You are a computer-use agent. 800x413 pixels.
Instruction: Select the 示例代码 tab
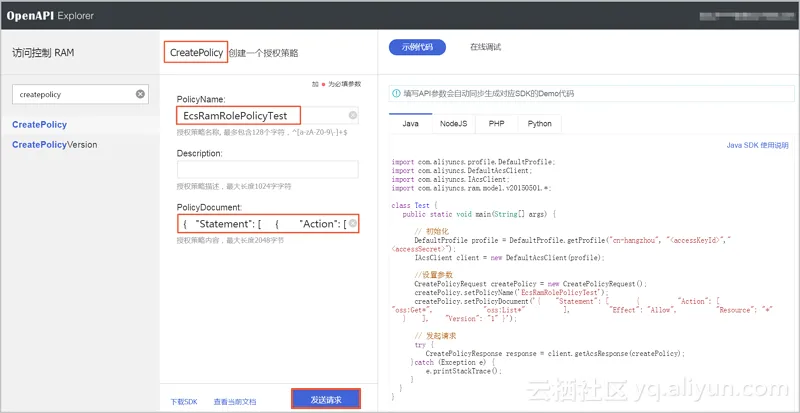click(417, 47)
